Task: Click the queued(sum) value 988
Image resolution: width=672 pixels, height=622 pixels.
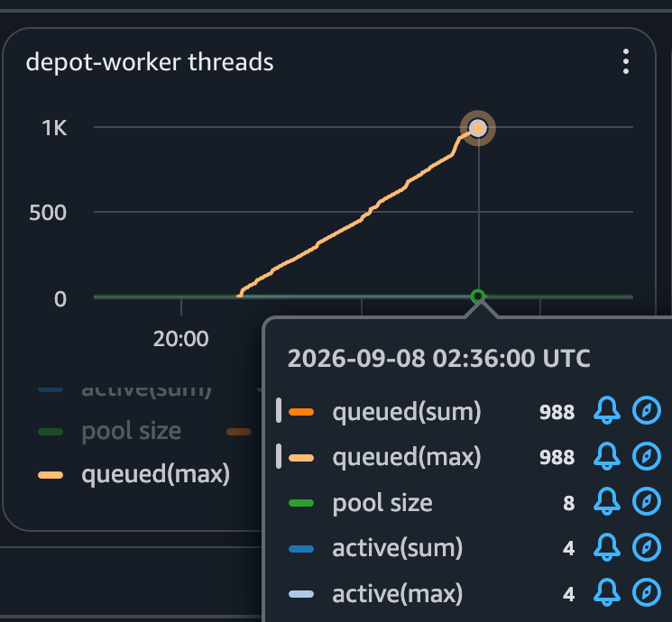Action: click(x=557, y=412)
